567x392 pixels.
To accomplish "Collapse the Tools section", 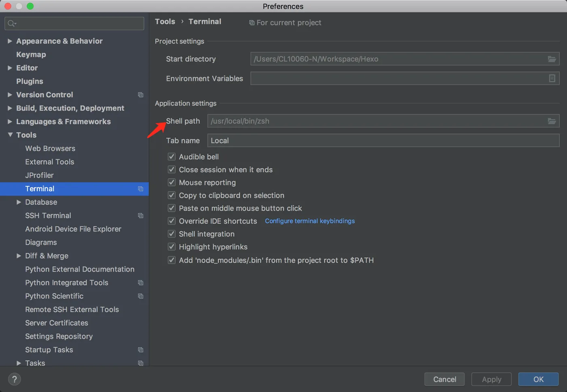I will click(10, 135).
